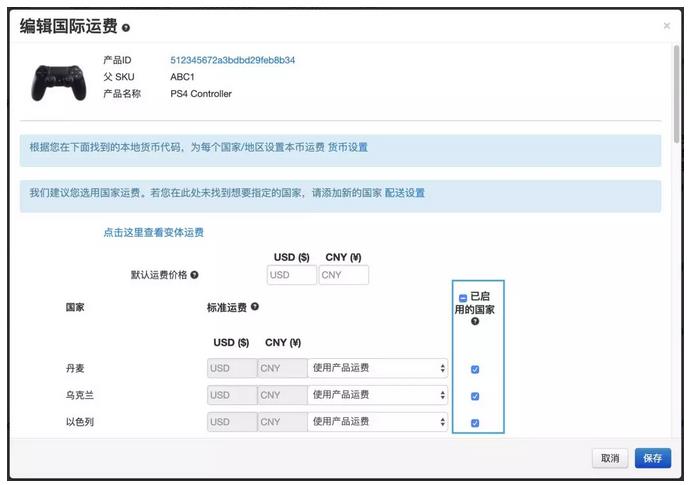Open the 乌克兰 shipping option dropdown
688x485 pixels.
click(x=377, y=395)
